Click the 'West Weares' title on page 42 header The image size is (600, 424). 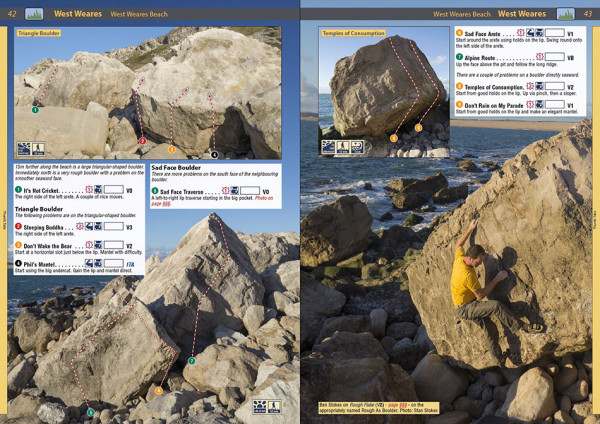click(78, 14)
